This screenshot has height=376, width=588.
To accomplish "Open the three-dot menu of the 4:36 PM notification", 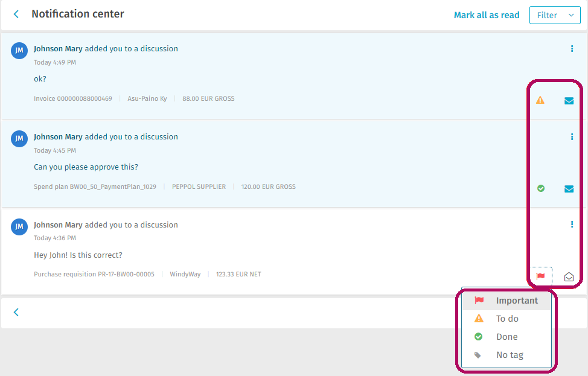I will [x=572, y=224].
